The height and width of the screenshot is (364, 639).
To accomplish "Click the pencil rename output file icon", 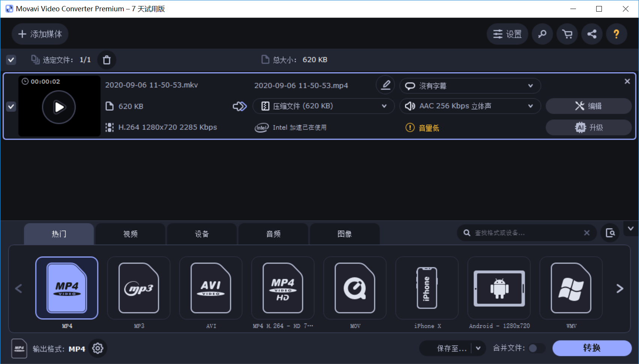I will point(385,85).
